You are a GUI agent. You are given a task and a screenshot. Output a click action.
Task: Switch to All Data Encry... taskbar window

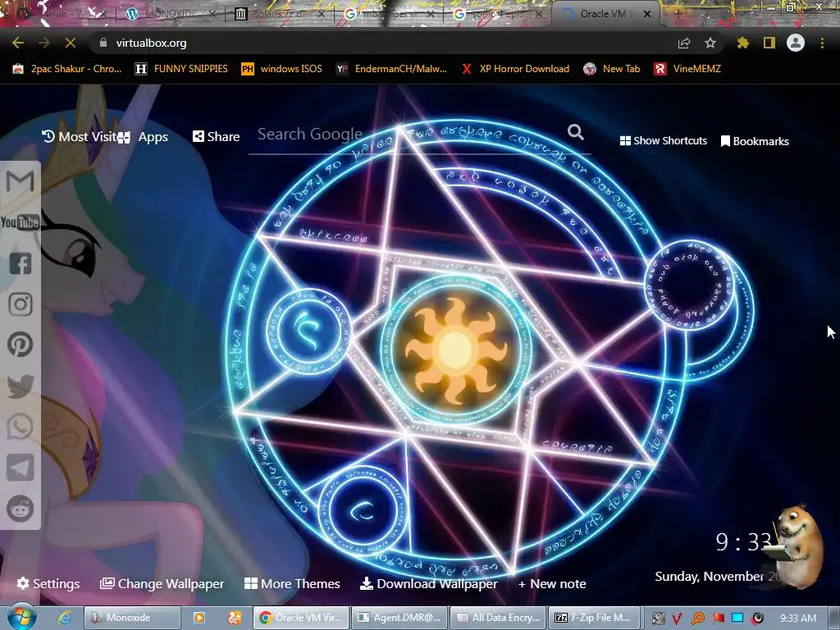[x=498, y=618]
